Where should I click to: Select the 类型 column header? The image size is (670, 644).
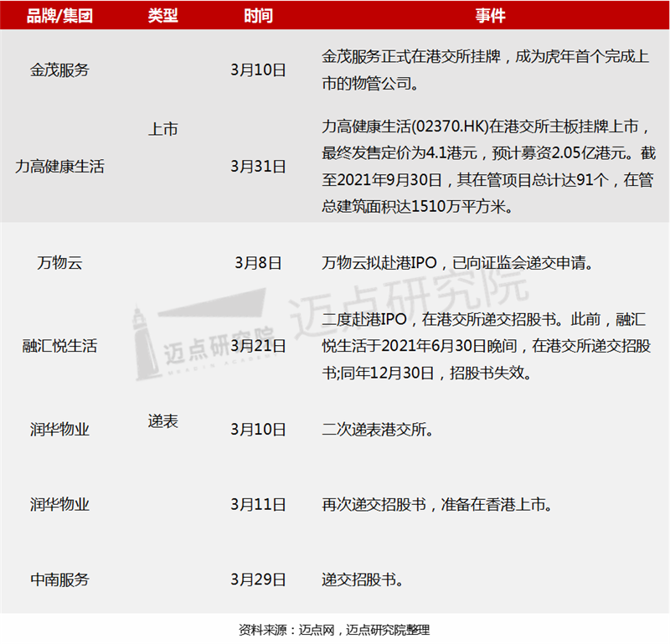click(162, 16)
